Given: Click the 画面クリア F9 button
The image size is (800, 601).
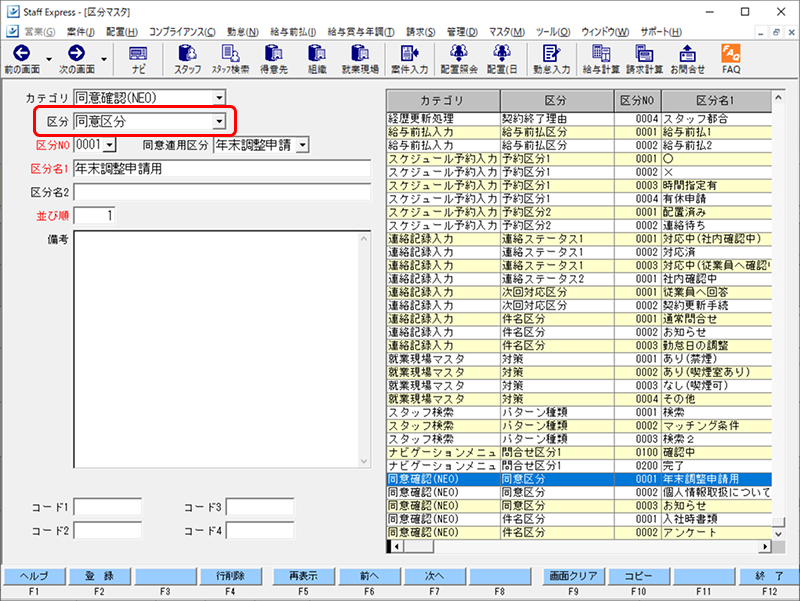Looking at the screenshot, I should click(x=573, y=576).
